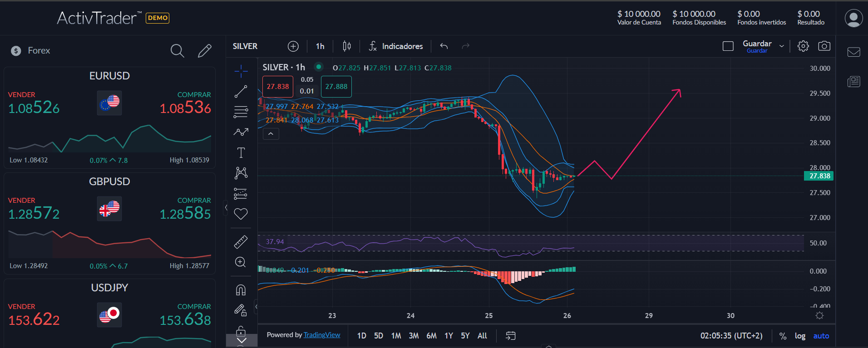Select the Text annotation tool

241,152
